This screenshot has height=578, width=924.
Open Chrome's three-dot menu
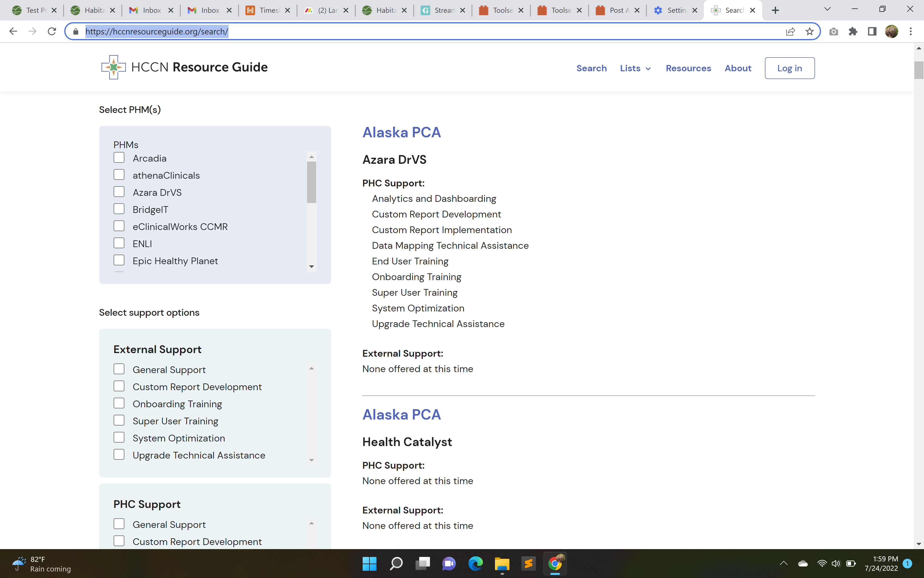tap(911, 31)
